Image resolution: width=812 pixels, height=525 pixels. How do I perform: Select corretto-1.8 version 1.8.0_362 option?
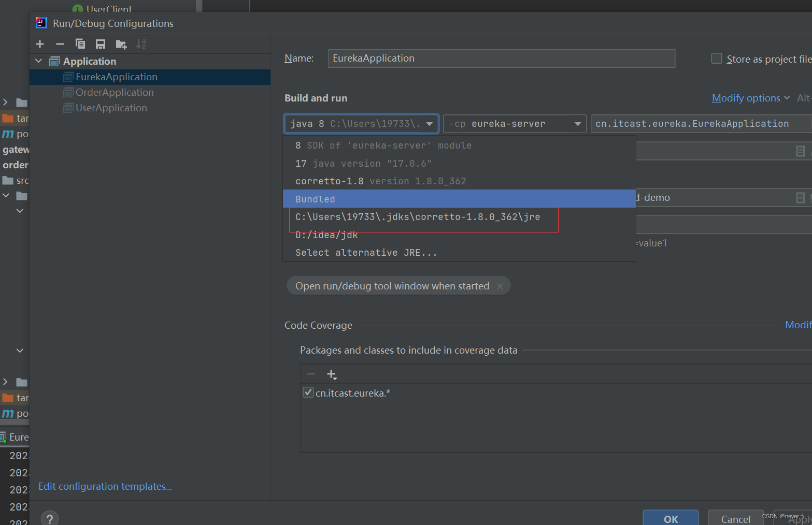(459, 181)
